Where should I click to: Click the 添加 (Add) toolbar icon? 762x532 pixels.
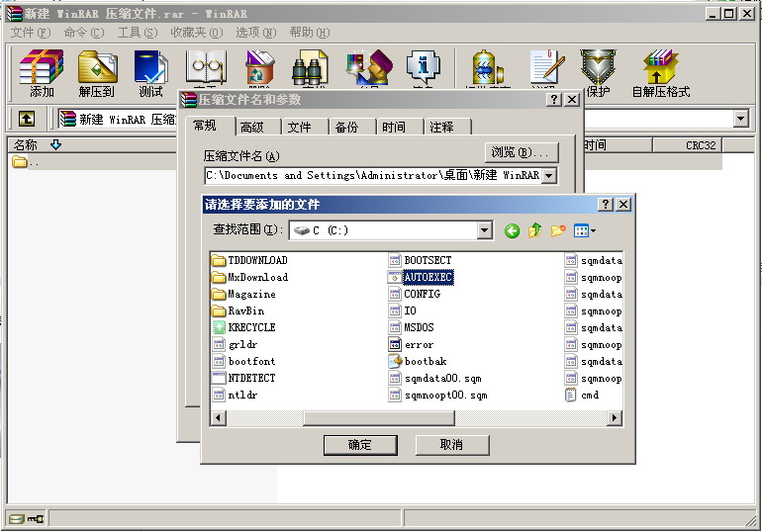coord(42,73)
